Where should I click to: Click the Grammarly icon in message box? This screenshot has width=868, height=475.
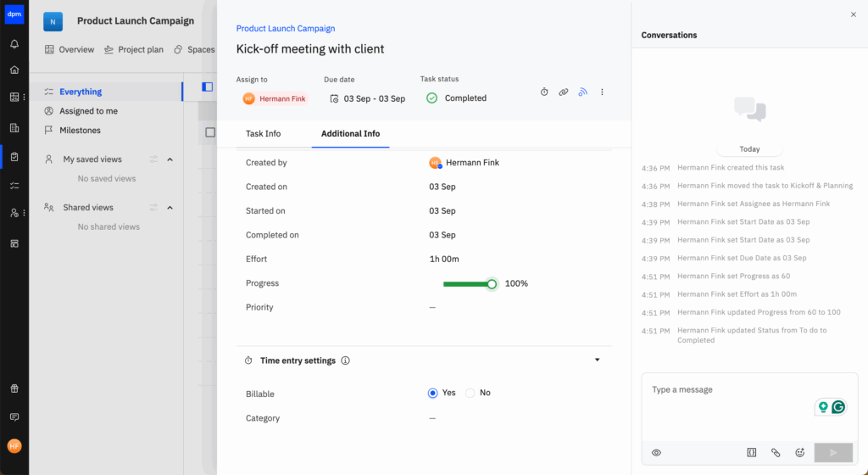(x=838, y=407)
